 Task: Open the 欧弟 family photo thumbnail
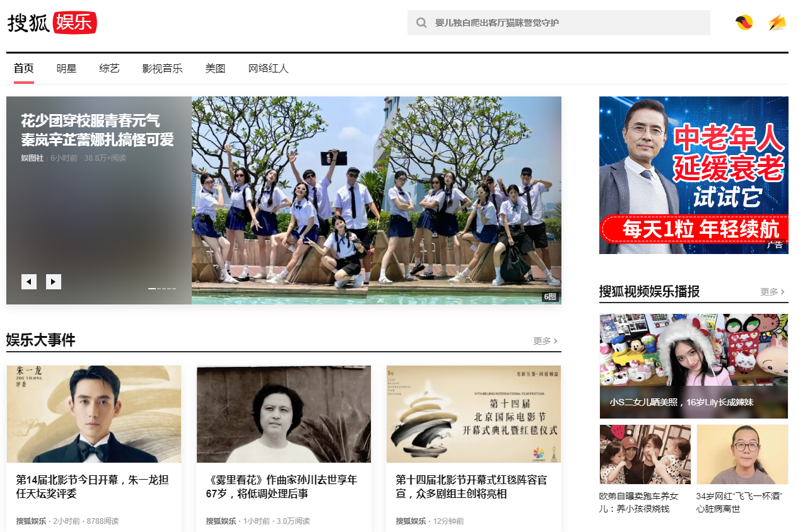point(645,454)
